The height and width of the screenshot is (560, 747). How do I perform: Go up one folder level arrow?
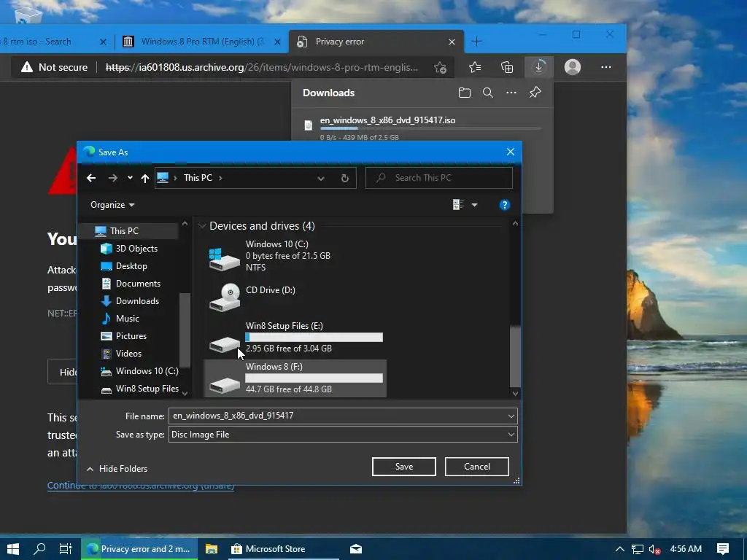(x=145, y=178)
